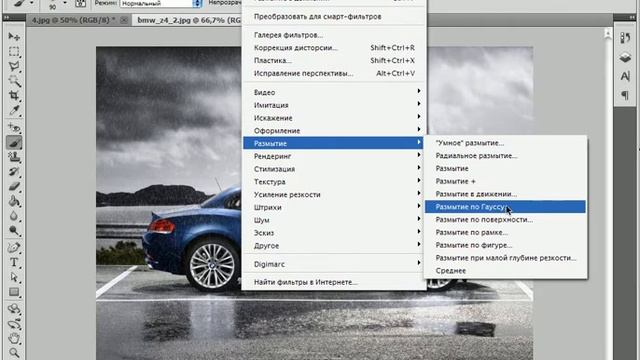The height and width of the screenshot is (360, 640).
Task: Select the Move tool
Action: (x=14, y=37)
